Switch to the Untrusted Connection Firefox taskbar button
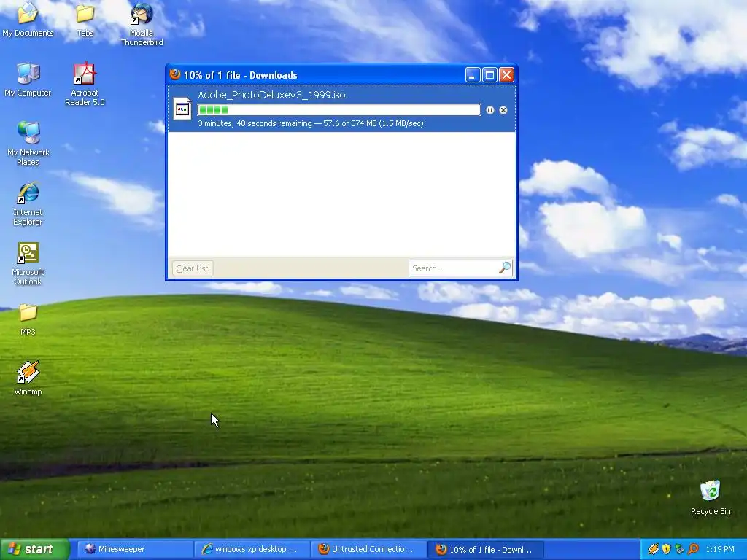 point(368,549)
